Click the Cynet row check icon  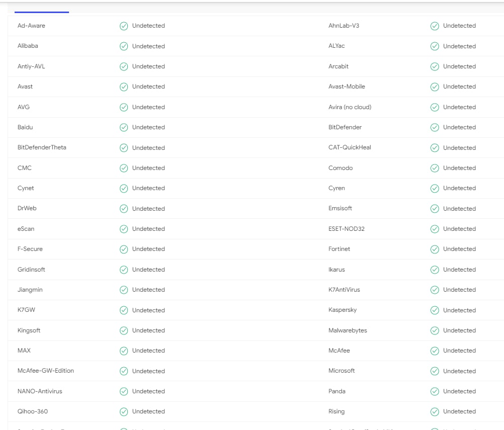(124, 189)
